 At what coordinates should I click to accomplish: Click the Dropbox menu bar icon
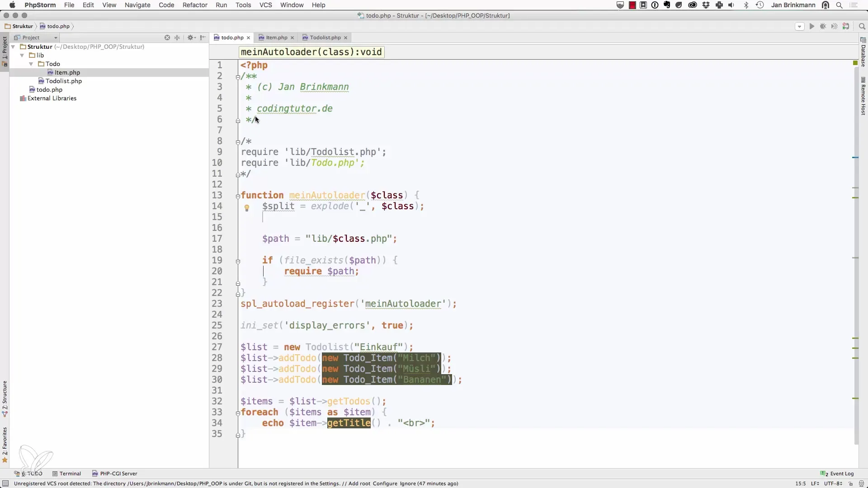(x=706, y=5)
